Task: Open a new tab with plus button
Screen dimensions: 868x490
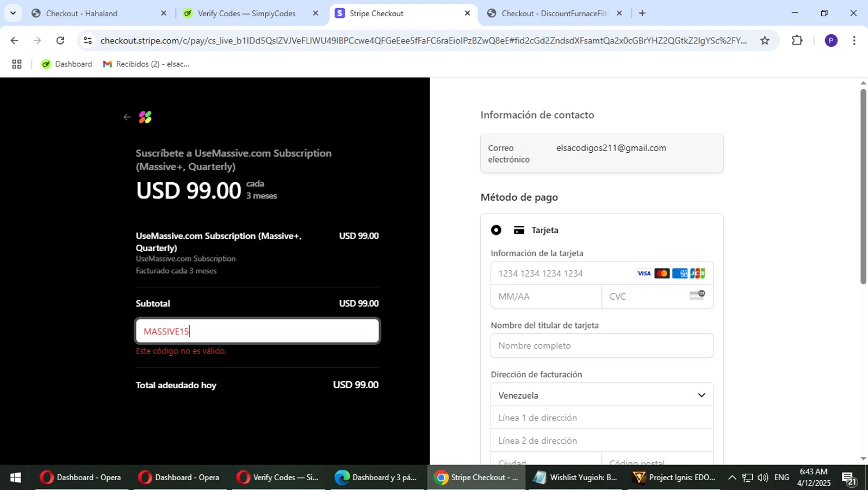Action: 642,13
